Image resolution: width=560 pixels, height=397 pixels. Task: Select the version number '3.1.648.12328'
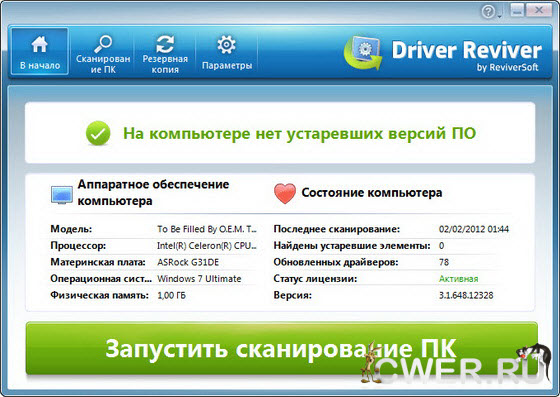click(x=466, y=296)
